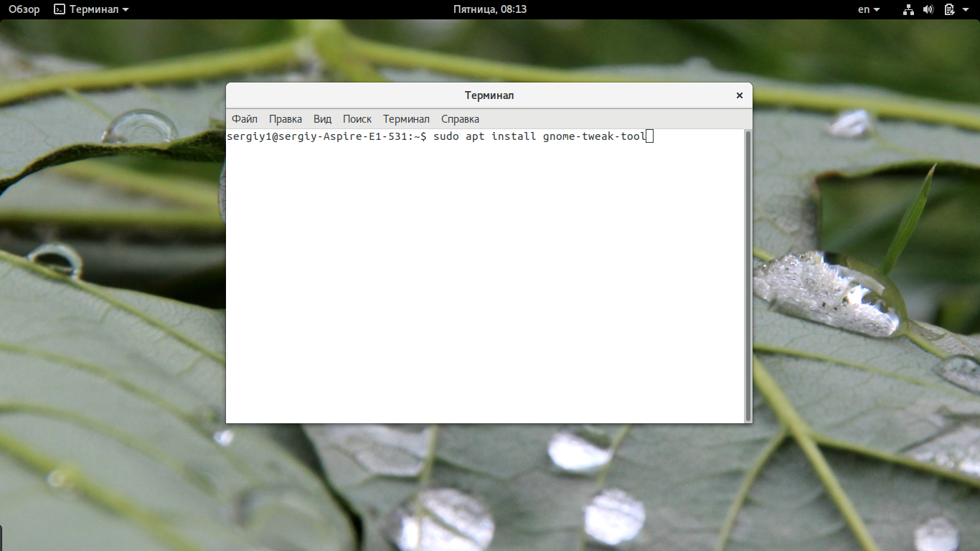Click the terminal vertical scrollbar
Viewport: 980px width, 551px height.
[748, 276]
